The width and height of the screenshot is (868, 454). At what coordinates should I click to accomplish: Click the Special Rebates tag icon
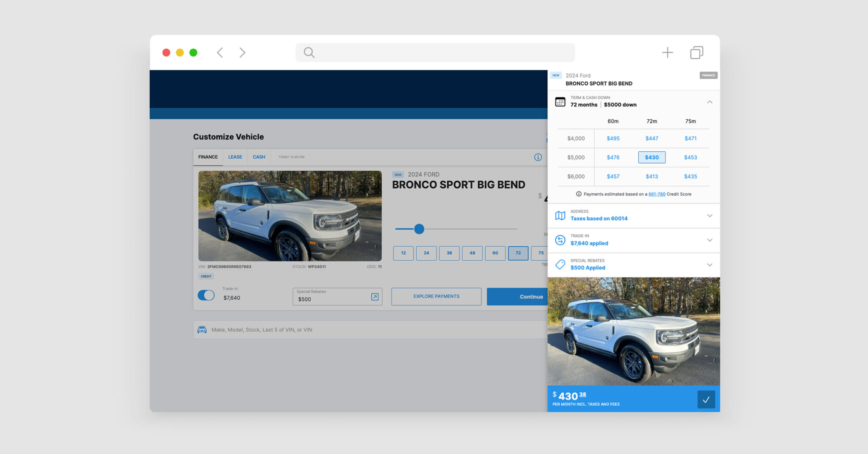tap(560, 264)
